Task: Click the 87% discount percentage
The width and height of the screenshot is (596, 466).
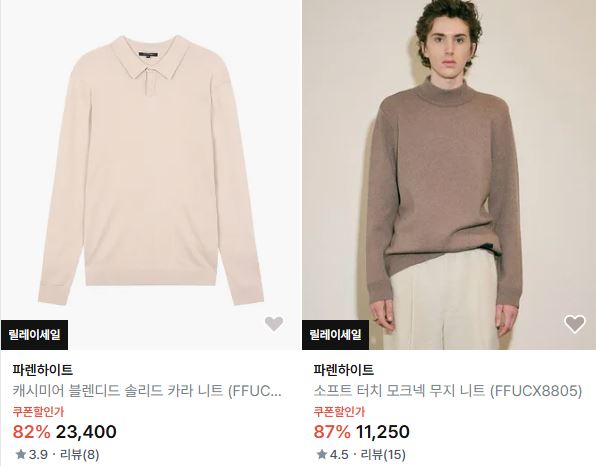Action: [x=332, y=432]
